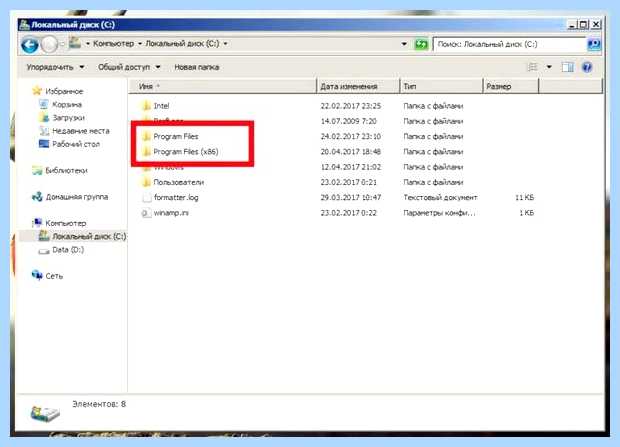Viewport: 620px width, 447px height.
Task: Change the view with the view icon
Action: pos(533,67)
